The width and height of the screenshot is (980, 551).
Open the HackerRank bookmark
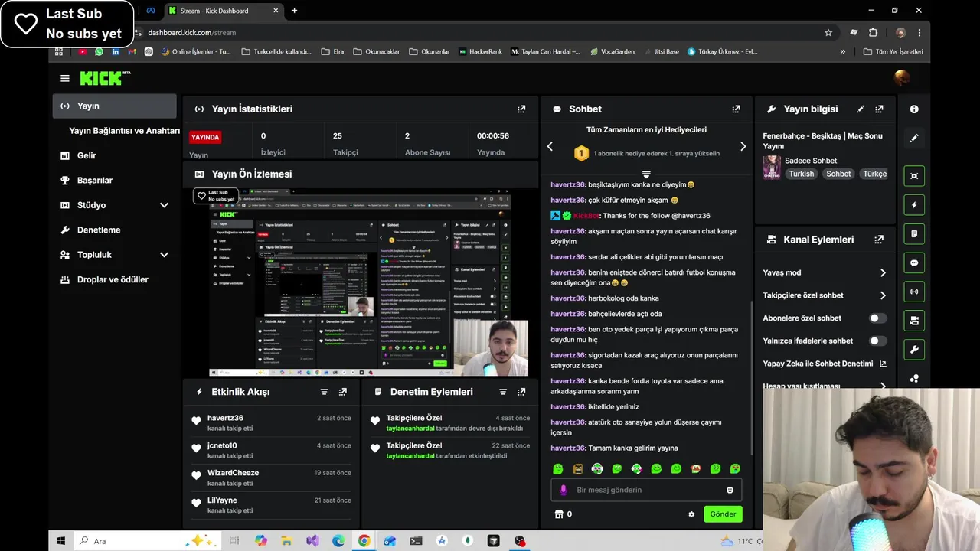480,52
